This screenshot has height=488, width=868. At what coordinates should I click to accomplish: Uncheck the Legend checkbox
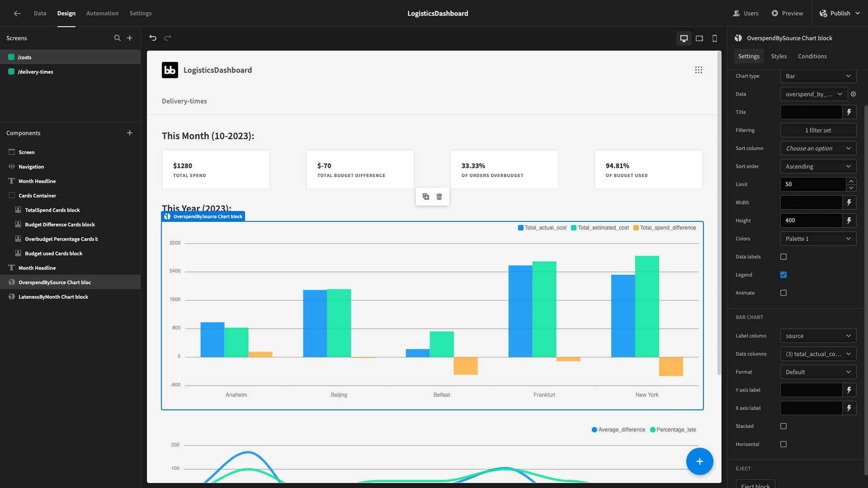pos(783,275)
